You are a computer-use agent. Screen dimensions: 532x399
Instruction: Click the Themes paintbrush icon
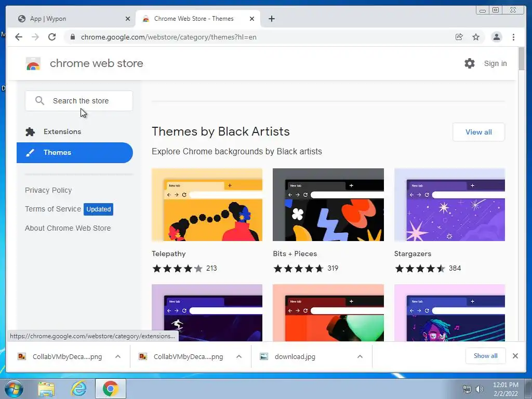pyautogui.click(x=30, y=153)
